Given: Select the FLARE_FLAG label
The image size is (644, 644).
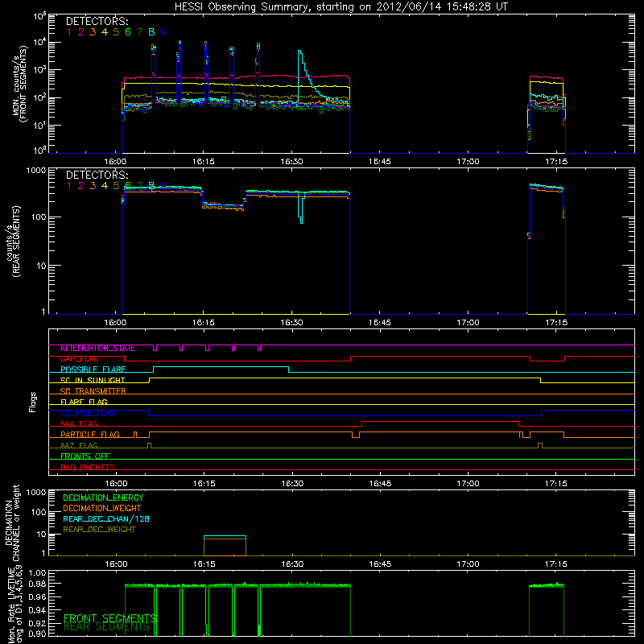Looking at the screenshot, I should point(84,402).
